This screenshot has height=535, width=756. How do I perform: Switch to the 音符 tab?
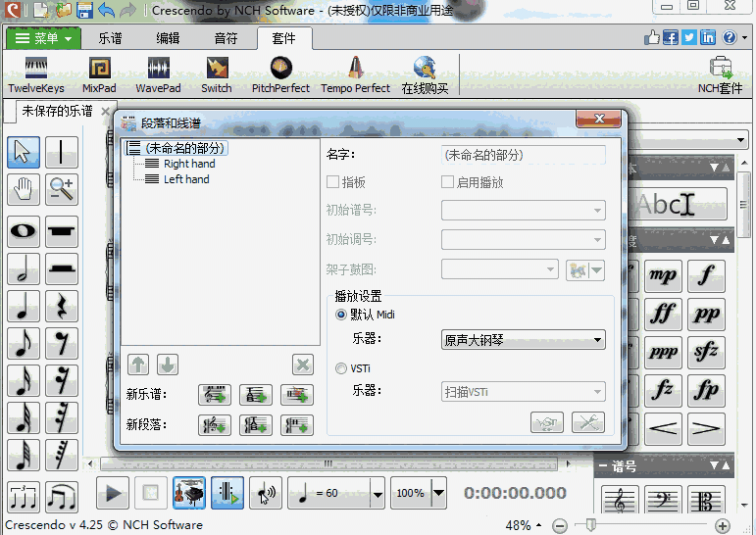point(226,38)
